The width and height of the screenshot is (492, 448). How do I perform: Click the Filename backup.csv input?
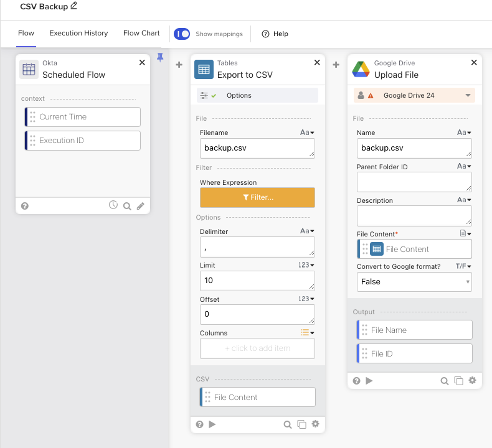(x=257, y=148)
